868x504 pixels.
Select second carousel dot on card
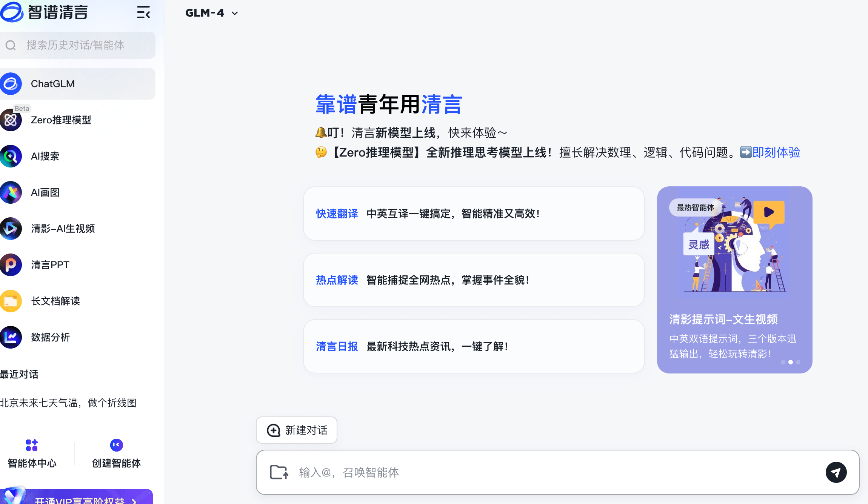point(791,362)
